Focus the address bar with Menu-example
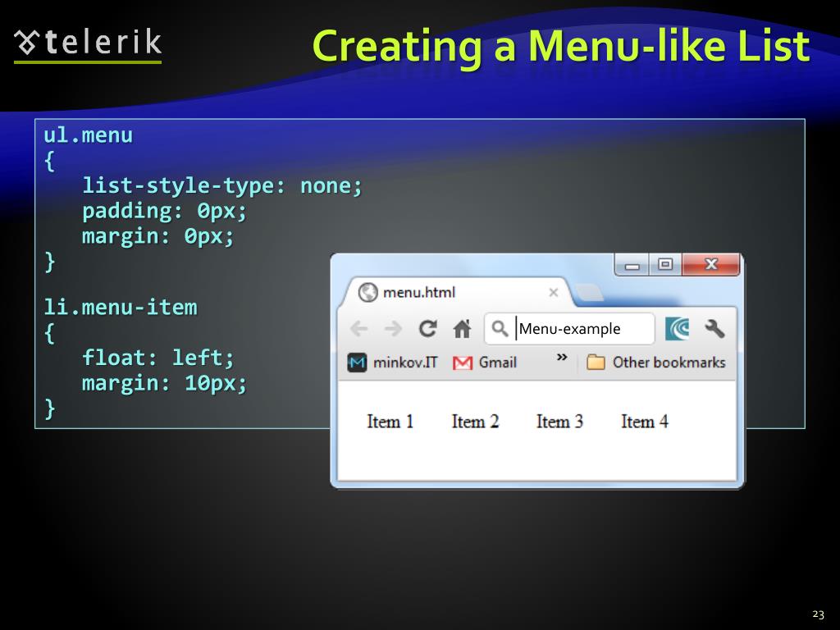This screenshot has width=840, height=630. [x=569, y=328]
